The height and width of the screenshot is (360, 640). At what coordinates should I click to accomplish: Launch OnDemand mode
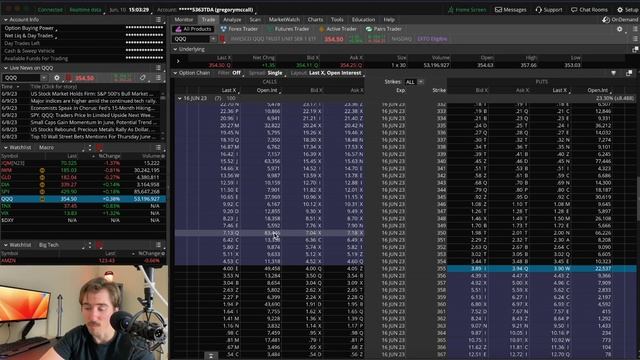[620, 20]
